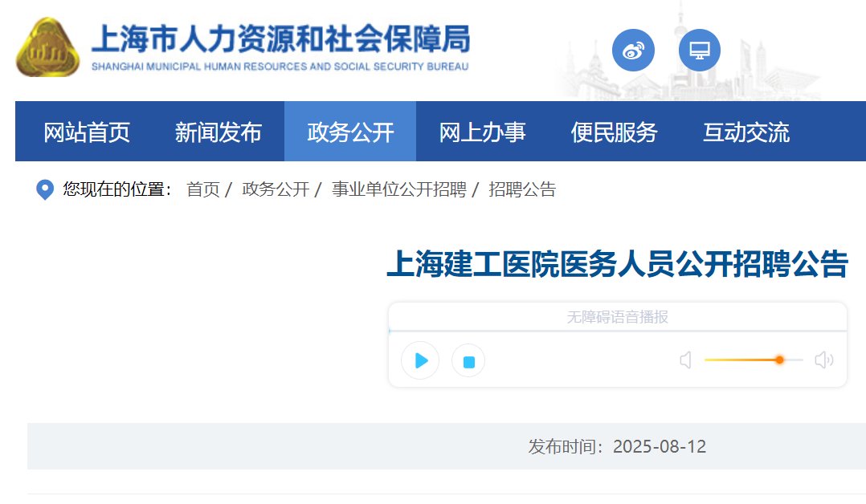Click the high volume speaker icon
Viewport: 866px width, 504px height.
823,360
